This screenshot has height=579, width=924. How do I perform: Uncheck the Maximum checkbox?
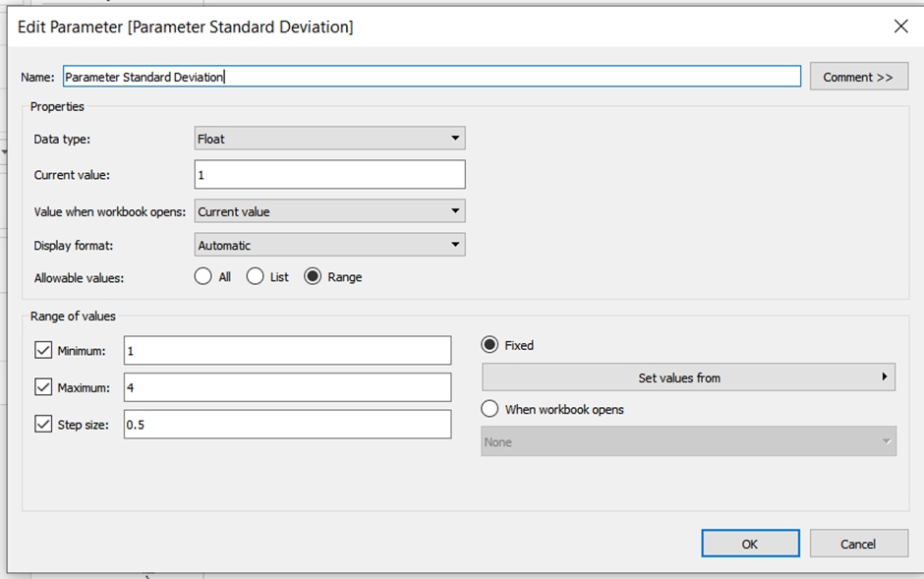pyautogui.click(x=43, y=387)
